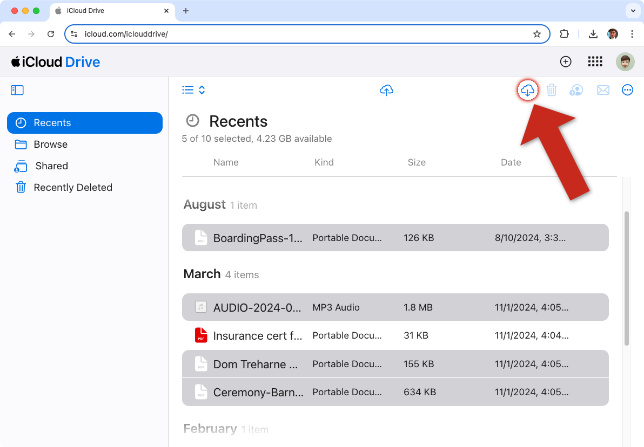Image resolution: width=644 pixels, height=447 pixels.
Task: Open the view sort chevron dropdown
Action: coord(202,90)
